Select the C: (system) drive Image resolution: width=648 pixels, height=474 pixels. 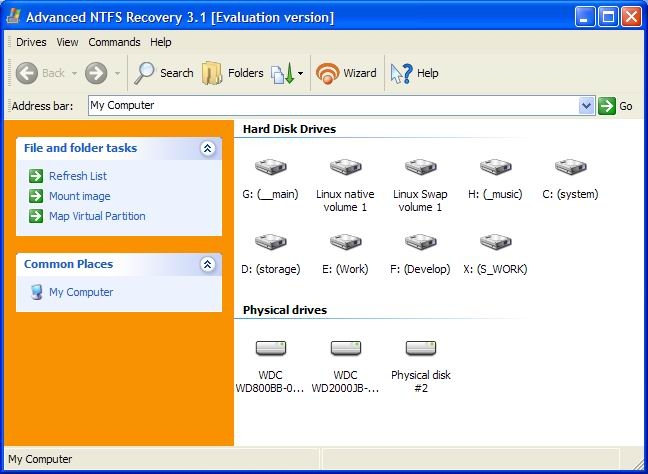pos(570,168)
